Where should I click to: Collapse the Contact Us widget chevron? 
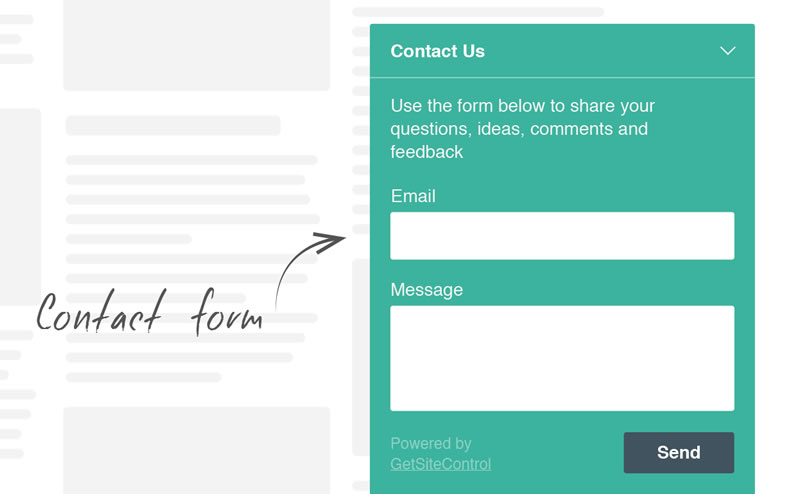(x=728, y=51)
